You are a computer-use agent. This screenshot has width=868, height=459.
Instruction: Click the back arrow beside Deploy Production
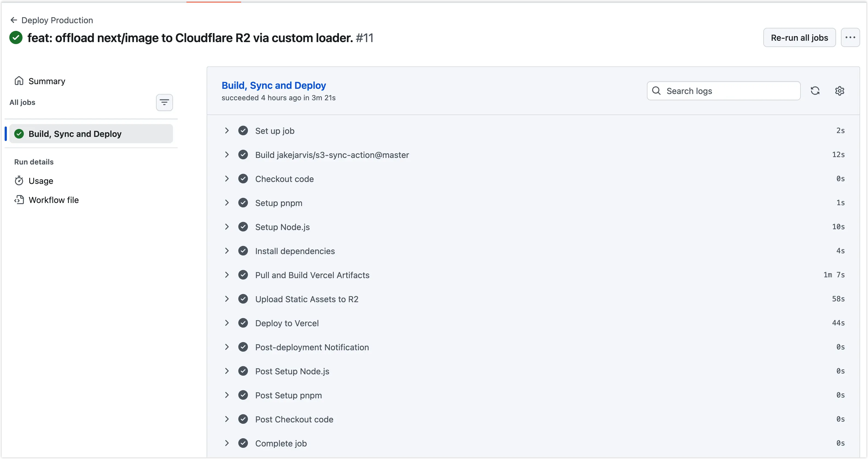tap(14, 20)
